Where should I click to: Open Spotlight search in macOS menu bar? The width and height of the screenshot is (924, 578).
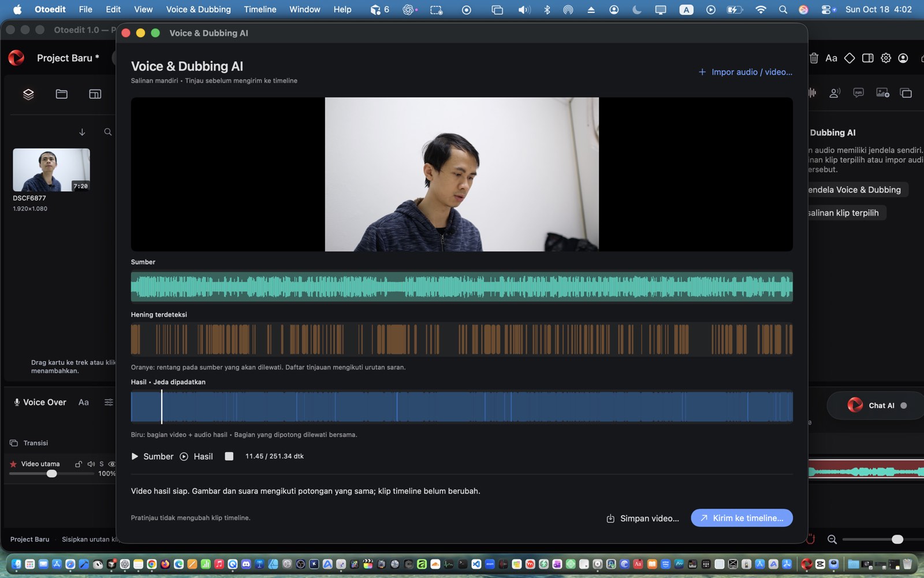point(783,9)
